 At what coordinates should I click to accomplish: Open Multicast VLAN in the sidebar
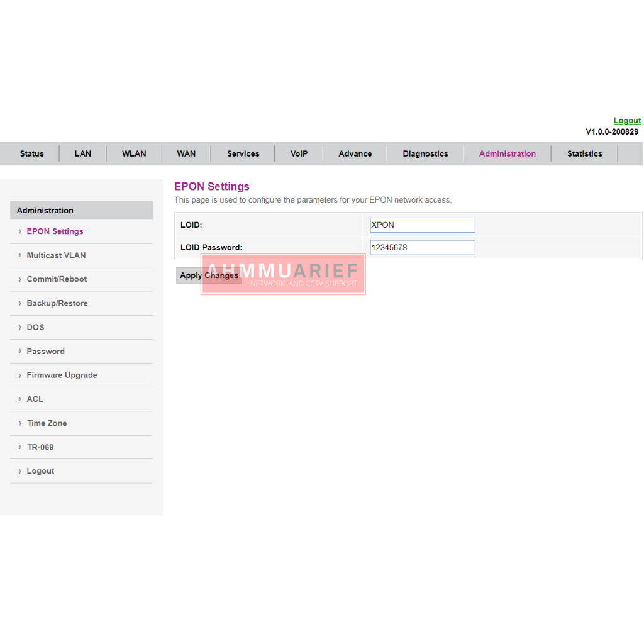click(56, 255)
